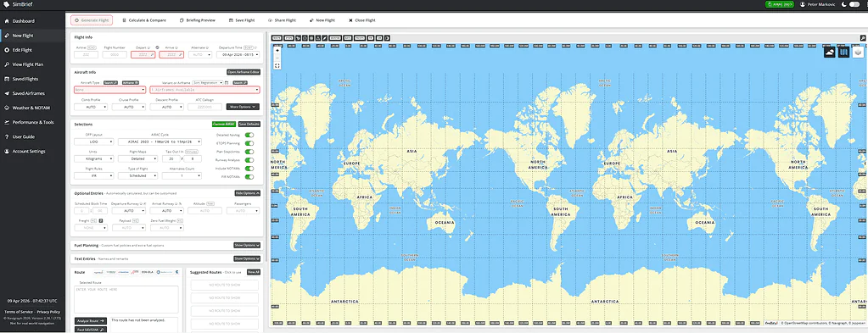Open the Descent Profile dropdown
The image size is (868, 333).
click(x=166, y=107)
